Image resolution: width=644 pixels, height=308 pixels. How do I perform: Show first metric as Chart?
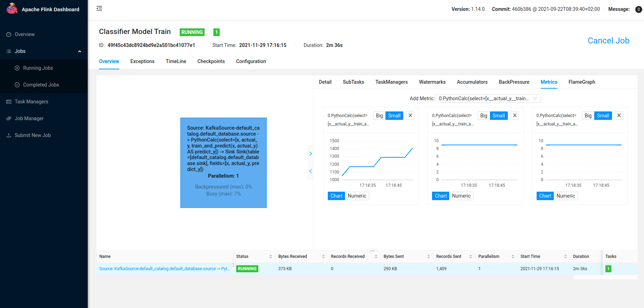pyautogui.click(x=337, y=196)
